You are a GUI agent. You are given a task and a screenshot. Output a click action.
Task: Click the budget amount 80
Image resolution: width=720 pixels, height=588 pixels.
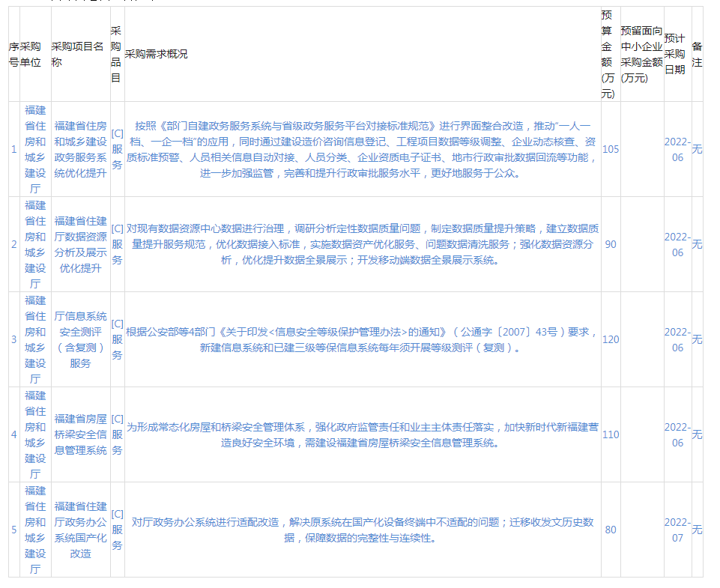point(610,530)
